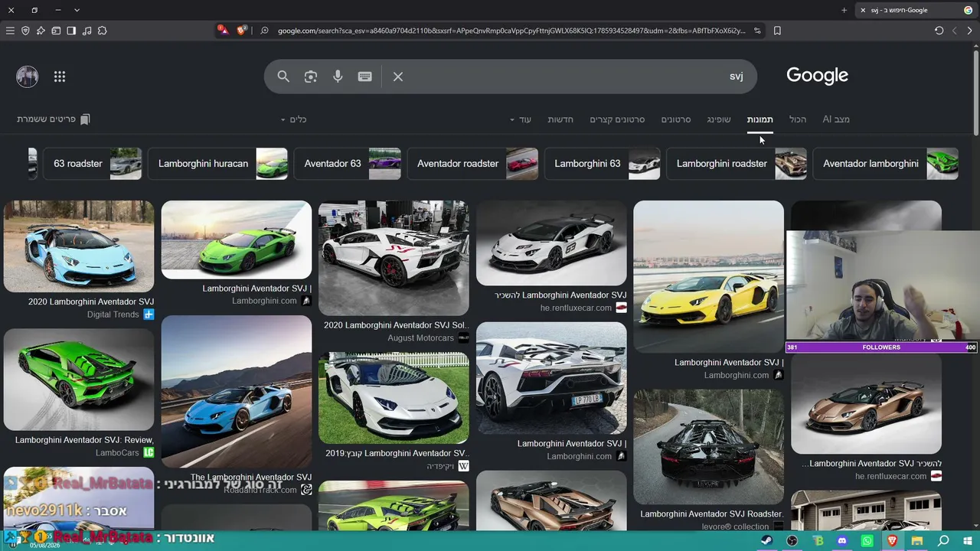
Task: Open OBS Studio from the taskbar
Action: click(792, 541)
